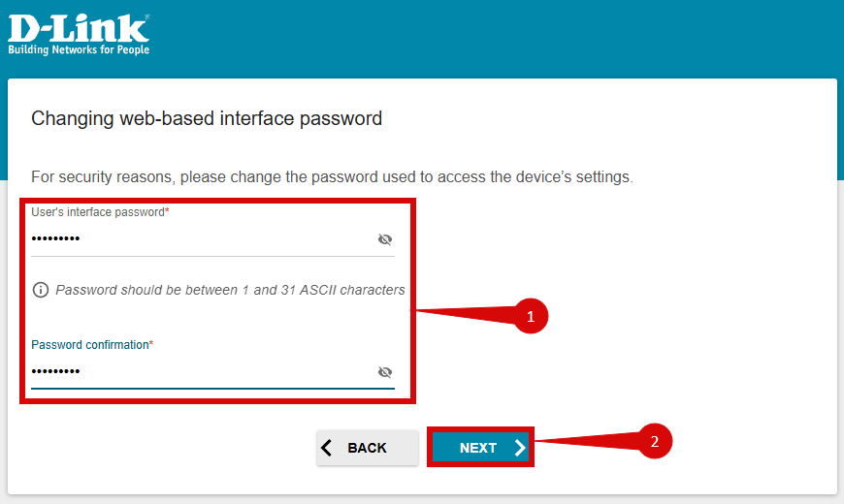This screenshot has height=504, width=844.
Task: Click the "Building Networks for People" tagline
Action: point(79,49)
